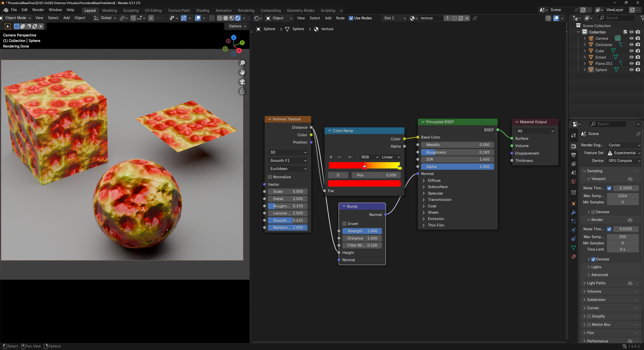644x350 pixels.
Task: Open the Render menu in top bar
Action: click(38, 10)
